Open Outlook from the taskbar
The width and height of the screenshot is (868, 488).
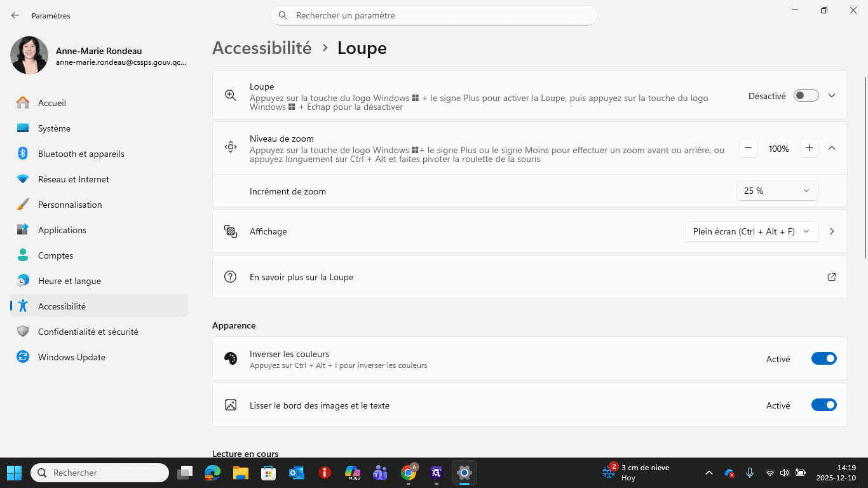[297, 473]
